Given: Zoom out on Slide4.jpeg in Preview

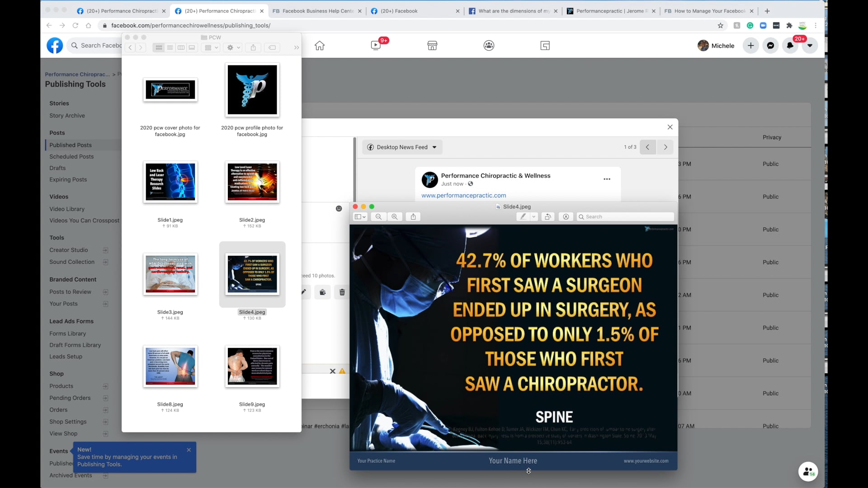Looking at the screenshot, I should [378, 216].
